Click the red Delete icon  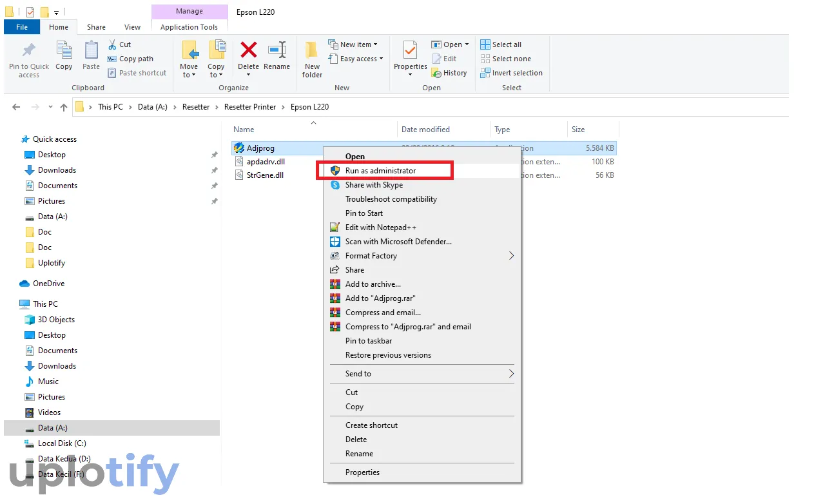point(248,50)
